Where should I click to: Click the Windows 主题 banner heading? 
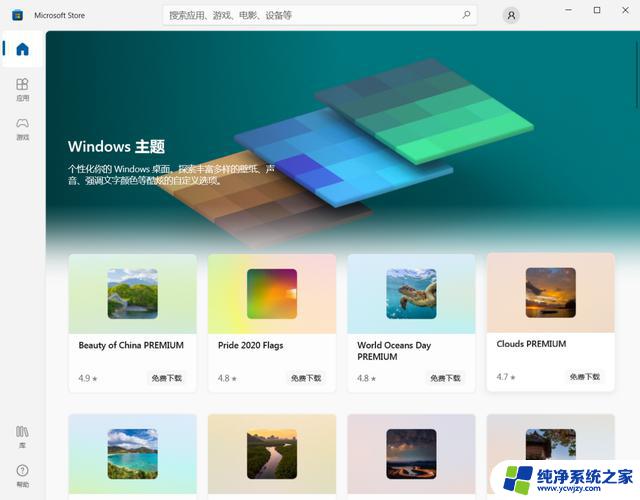click(x=116, y=147)
